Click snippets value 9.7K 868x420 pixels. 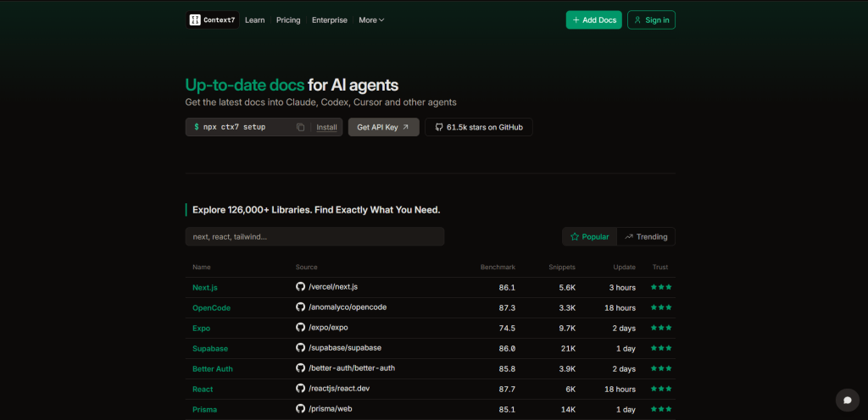567,329
